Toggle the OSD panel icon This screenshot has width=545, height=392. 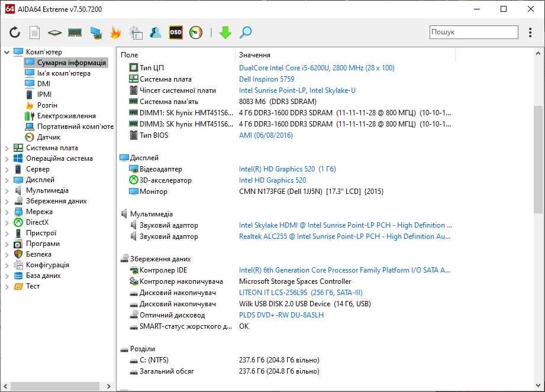(x=176, y=33)
